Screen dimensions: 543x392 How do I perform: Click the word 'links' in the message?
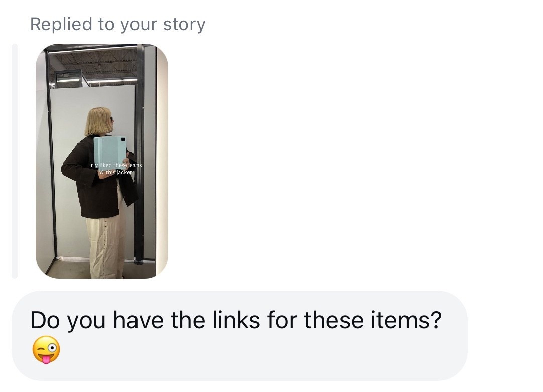[x=236, y=320]
